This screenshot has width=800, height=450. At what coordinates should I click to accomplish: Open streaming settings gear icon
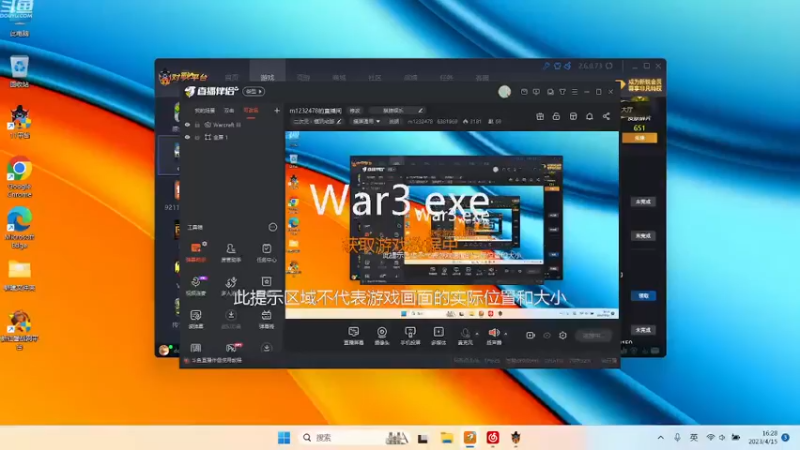point(562,335)
